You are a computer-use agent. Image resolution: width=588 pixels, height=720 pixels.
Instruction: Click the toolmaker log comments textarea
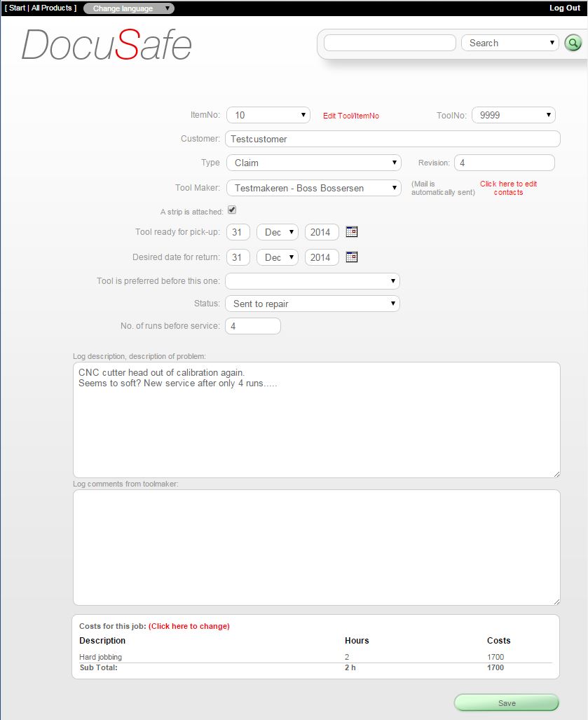click(317, 548)
